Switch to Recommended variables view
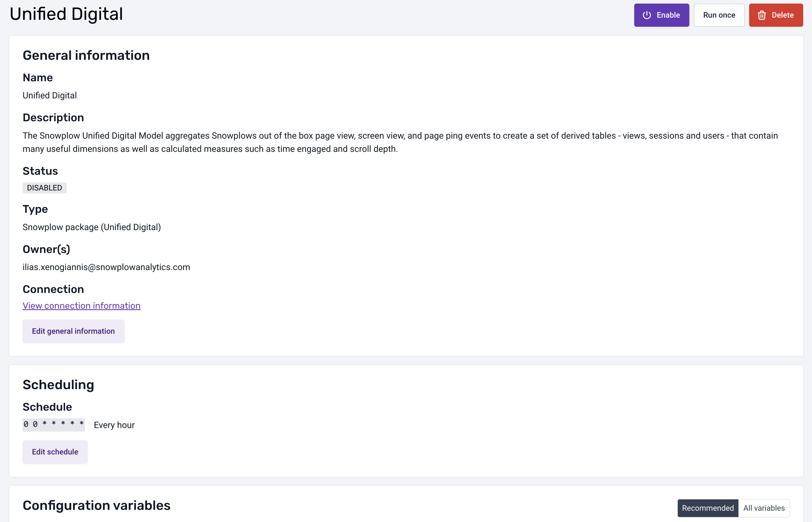 click(708, 508)
